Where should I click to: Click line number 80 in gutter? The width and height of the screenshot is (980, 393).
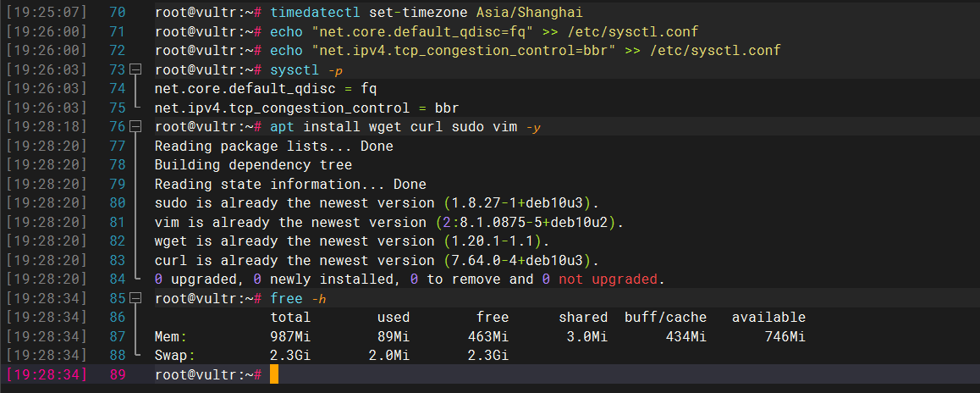(x=117, y=202)
